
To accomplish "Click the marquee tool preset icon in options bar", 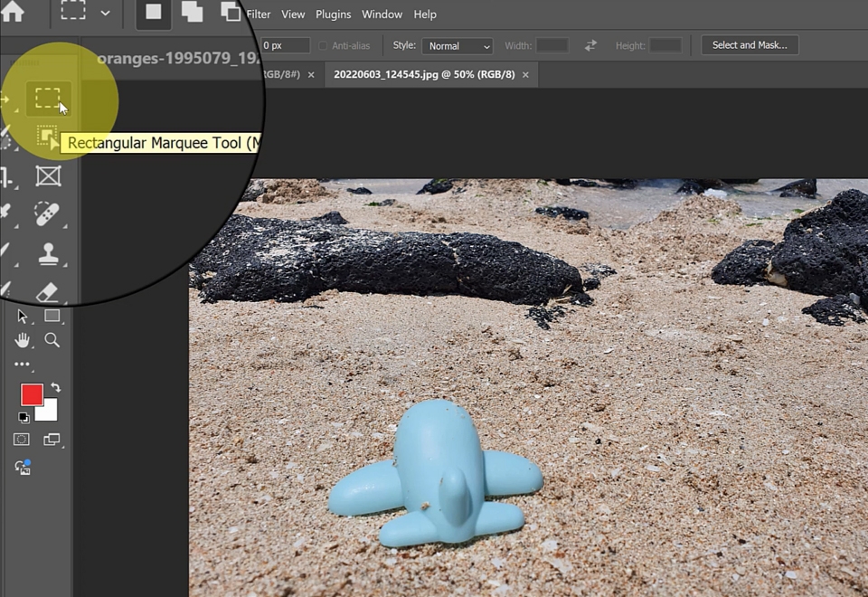I will (x=73, y=10).
